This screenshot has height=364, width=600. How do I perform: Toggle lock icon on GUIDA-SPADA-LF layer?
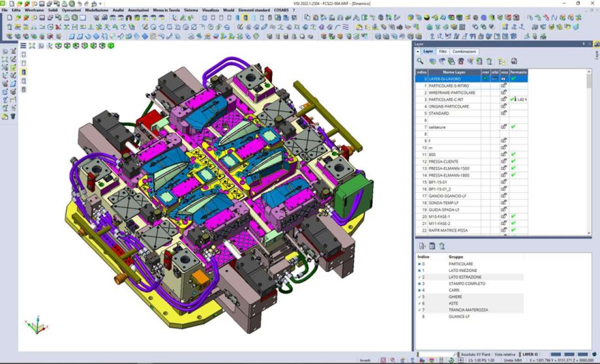[504, 210]
